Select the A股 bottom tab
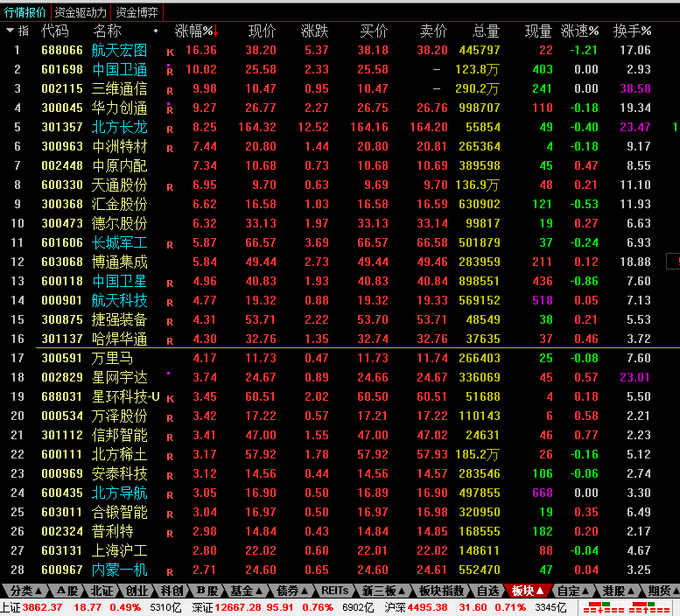 point(67,591)
